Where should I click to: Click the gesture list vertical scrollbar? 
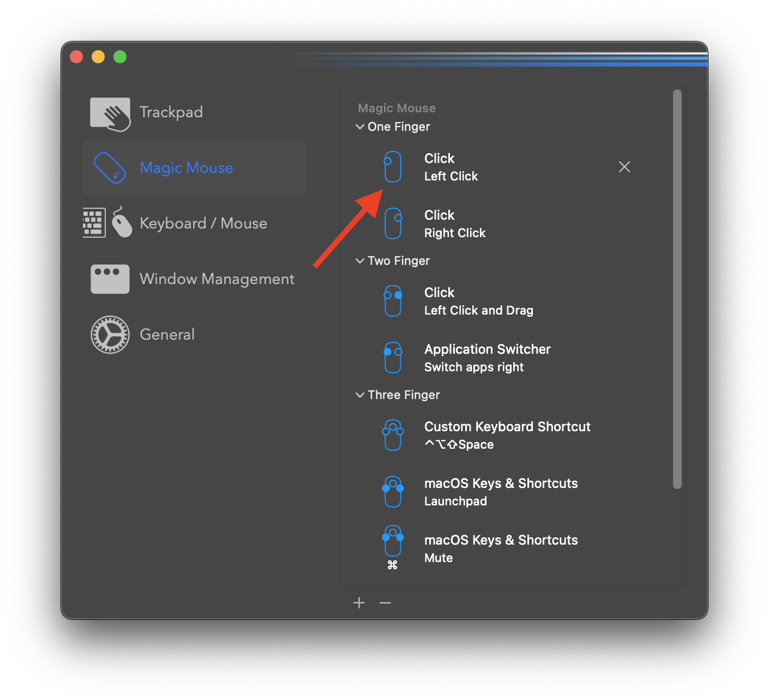(677, 289)
